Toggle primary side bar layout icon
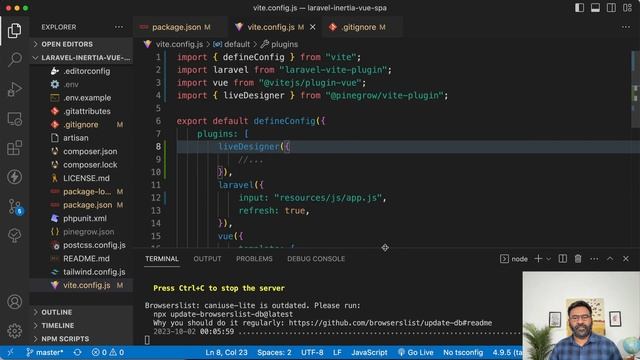Screen dimensions: 640x360 click(579, 8)
